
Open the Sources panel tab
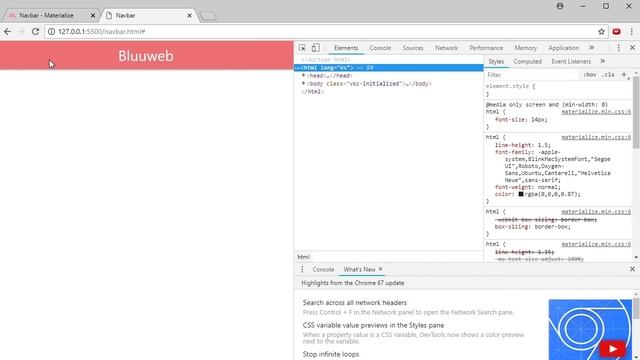413,48
